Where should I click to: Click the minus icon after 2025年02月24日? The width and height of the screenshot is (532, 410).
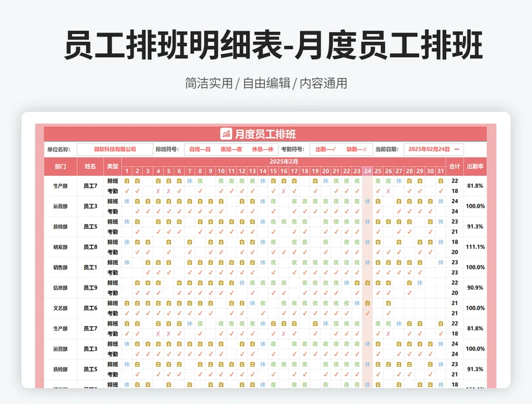tap(457, 149)
